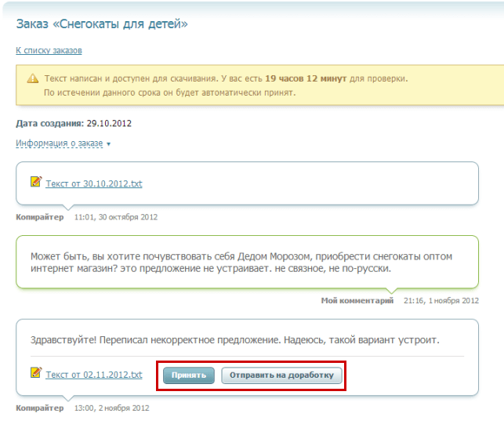The image size is (504, 435).
Task: Click timestamp '11:01, 30 октября 2012'
Action: click(116, 217)
